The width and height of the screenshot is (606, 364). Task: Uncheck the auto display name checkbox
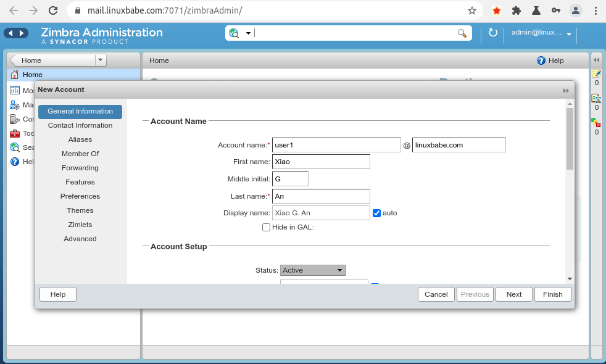[376, 213]
